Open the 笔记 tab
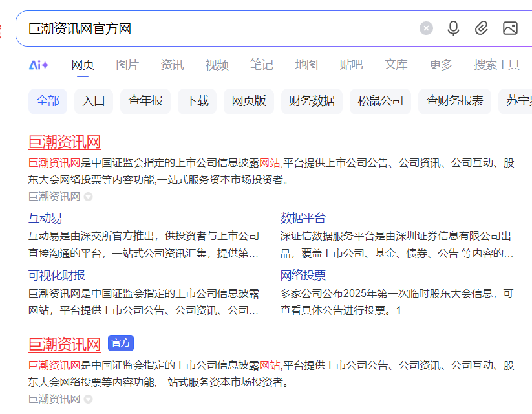The height and width of the screenshot is (414, 532). tap(262, 65)
